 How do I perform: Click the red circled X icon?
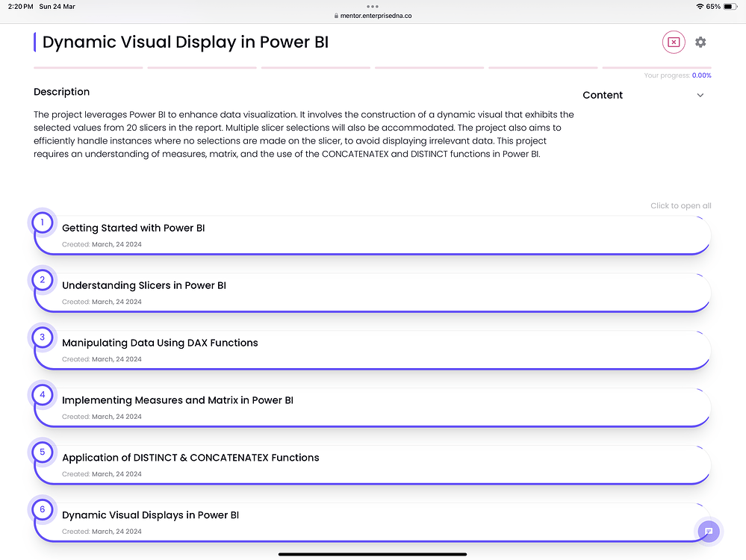[674, 42]
